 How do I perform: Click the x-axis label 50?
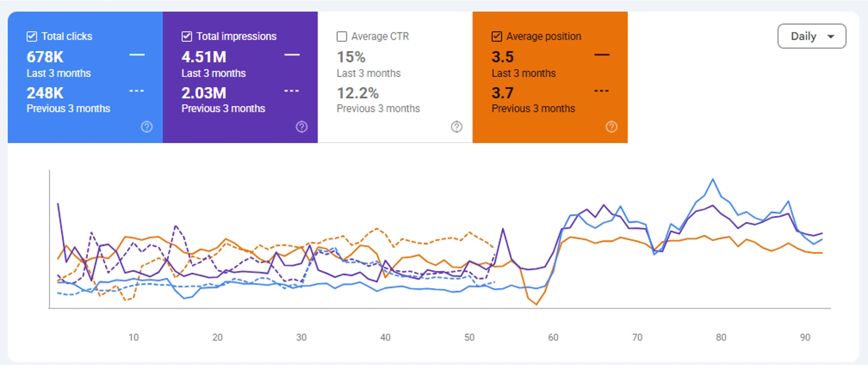pos(469,337)
